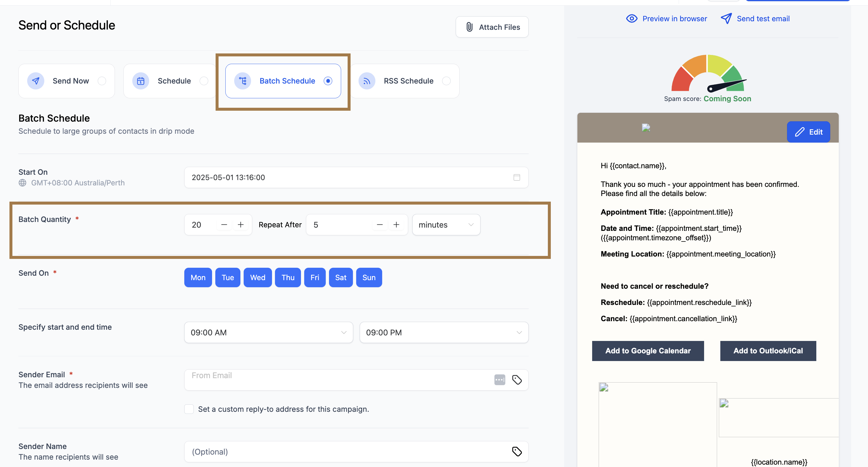868x467 pixels.
Task: Click the plus icon for Batch Quantity
Action: pyautogui.click(x=241, y=225)
